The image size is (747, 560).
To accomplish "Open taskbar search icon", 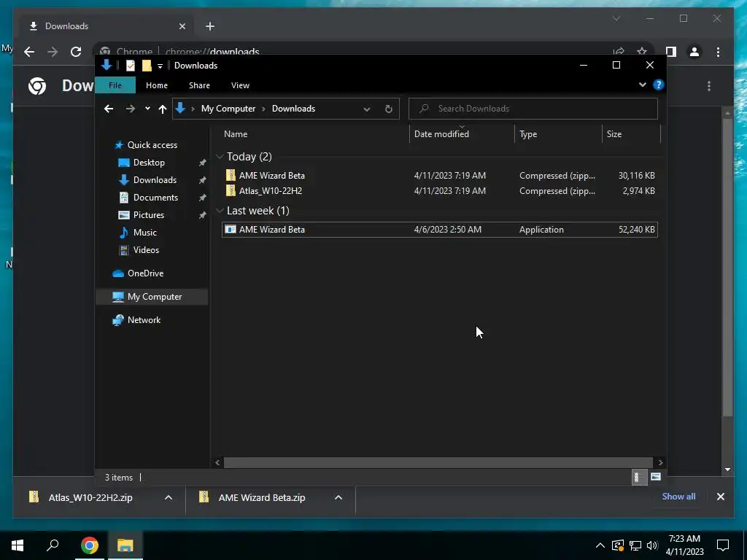I will pyautogui.click(x=53, y=545).
